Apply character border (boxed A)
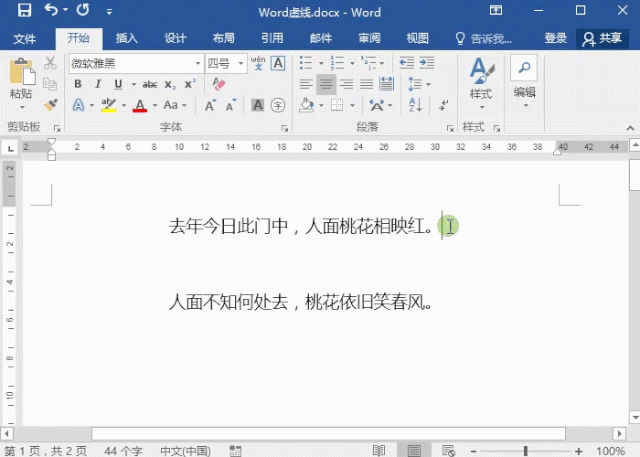 [278, 63]
